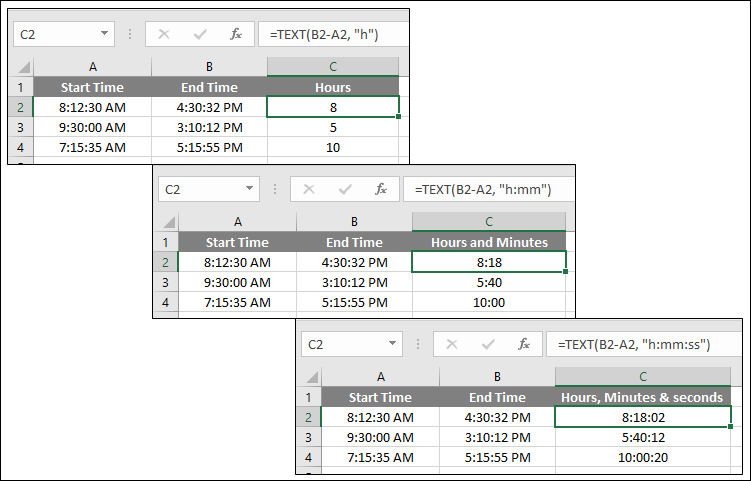Click End Time header in middle spreadsheet

point(354,242)
